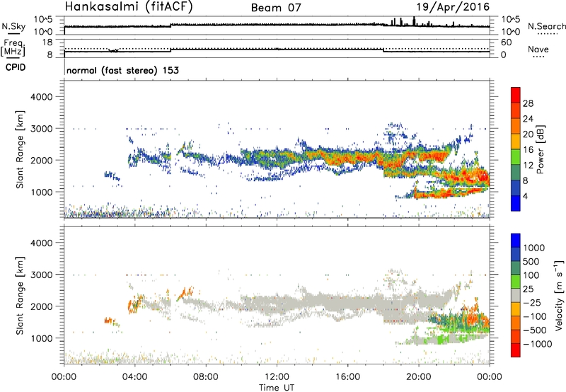This screenshot has height=392, width=566.
Task: Click the '12' value on power colorbar
Action: (528, 166)
